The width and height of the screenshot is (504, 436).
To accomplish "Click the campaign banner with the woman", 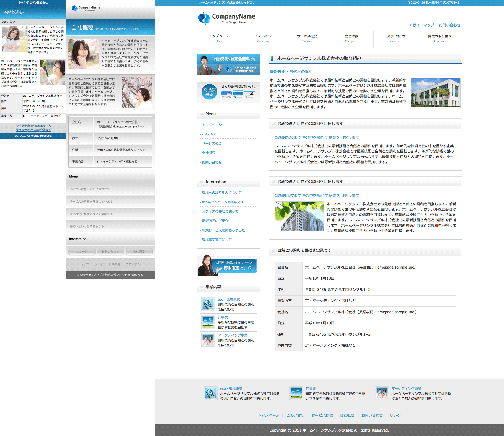I will click(228, 266).
